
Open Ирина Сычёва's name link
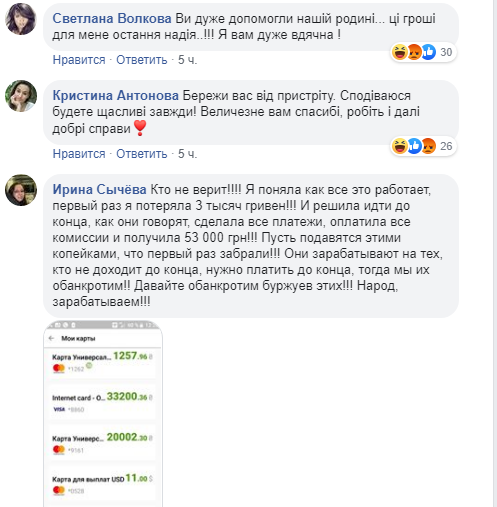99,190
